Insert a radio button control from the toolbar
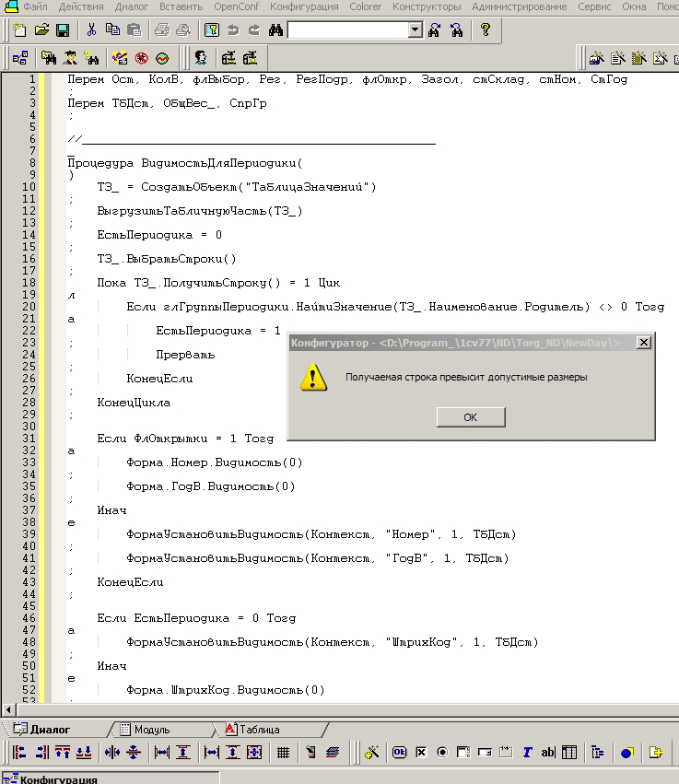679x784 pixels. point(442,753)
